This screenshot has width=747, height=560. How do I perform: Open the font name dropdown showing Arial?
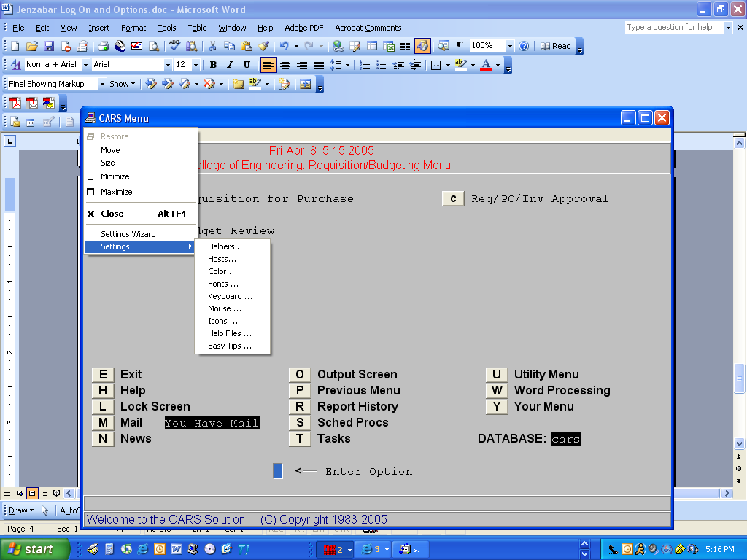point(167,65)
